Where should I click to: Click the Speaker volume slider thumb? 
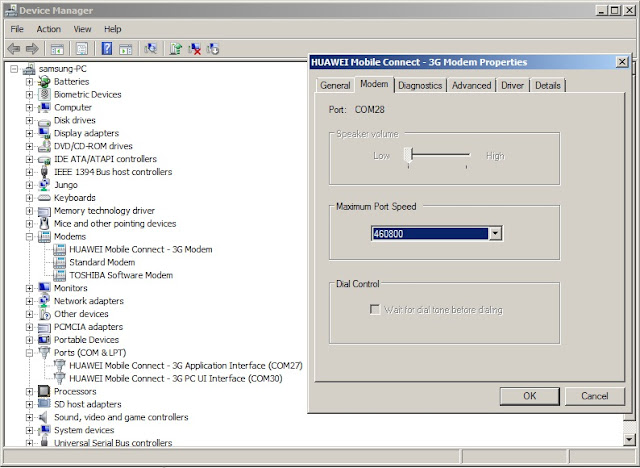(409, 155)
